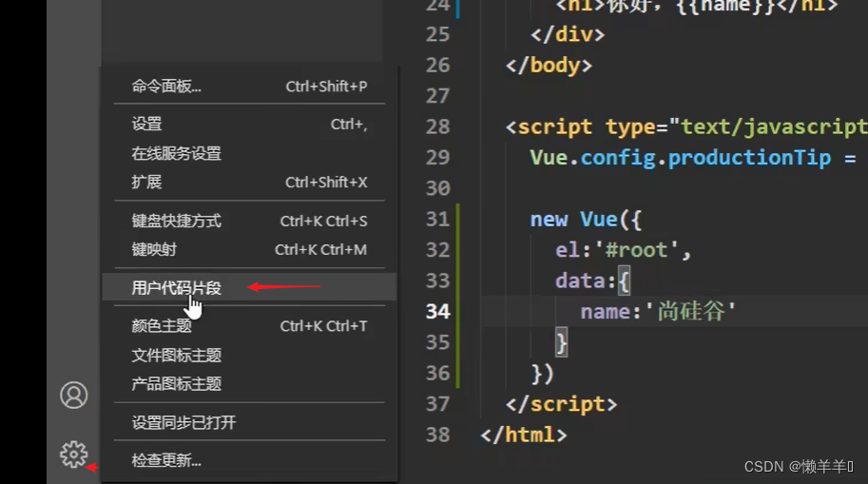This screenshot has height=484, width=868.
Task: Click line number 25 in gutter
Action: click(x=438, y=34)
